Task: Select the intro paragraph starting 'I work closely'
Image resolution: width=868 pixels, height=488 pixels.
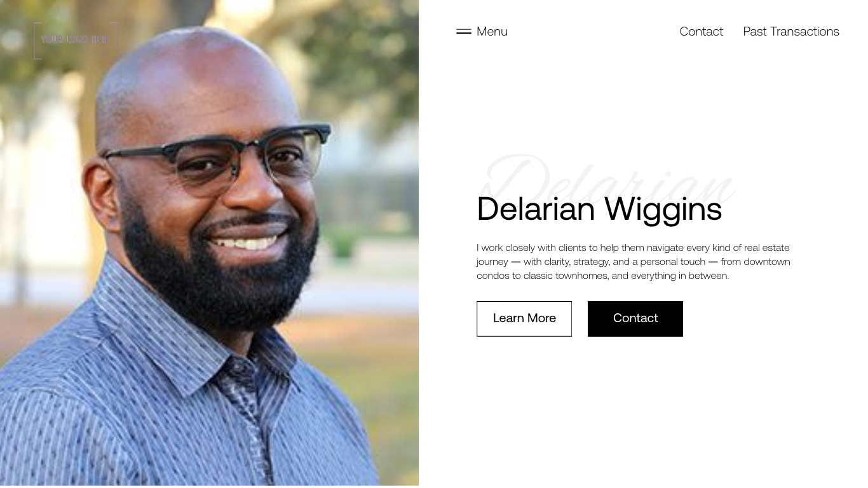Action: point(634,261)
